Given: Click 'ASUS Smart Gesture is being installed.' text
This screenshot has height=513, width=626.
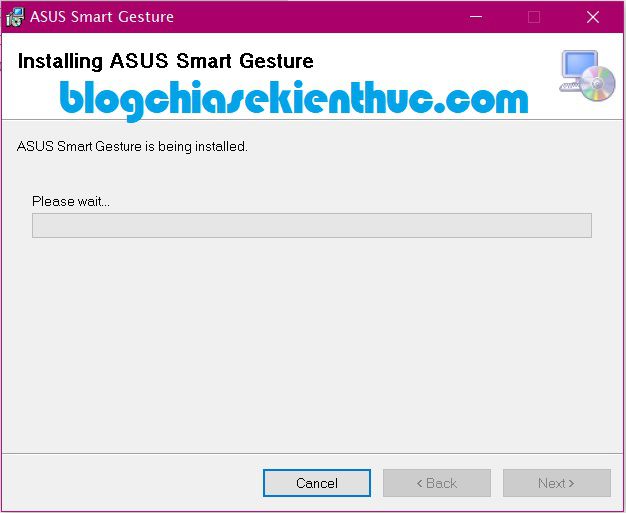Looking at the screenshot, I should (x=132, y=147).
